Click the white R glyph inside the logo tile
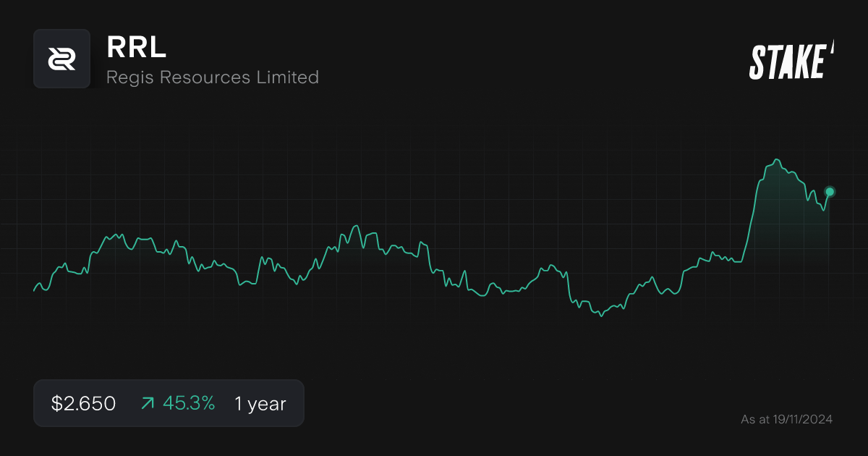 click(61, 59)
